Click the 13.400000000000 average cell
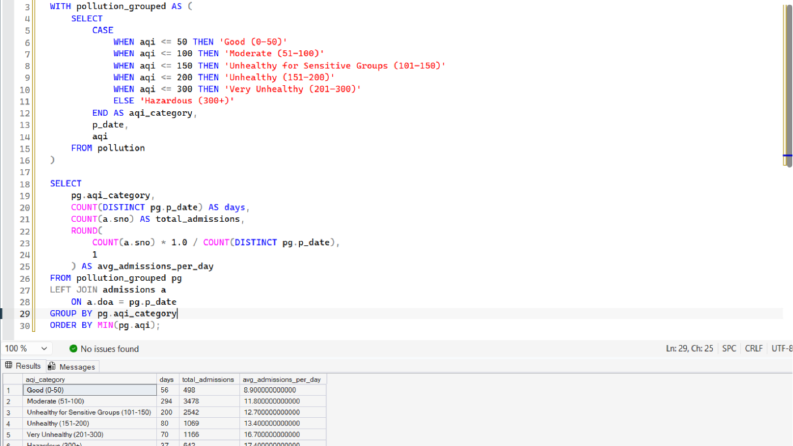The image size is (793, 446). (283, 423)
